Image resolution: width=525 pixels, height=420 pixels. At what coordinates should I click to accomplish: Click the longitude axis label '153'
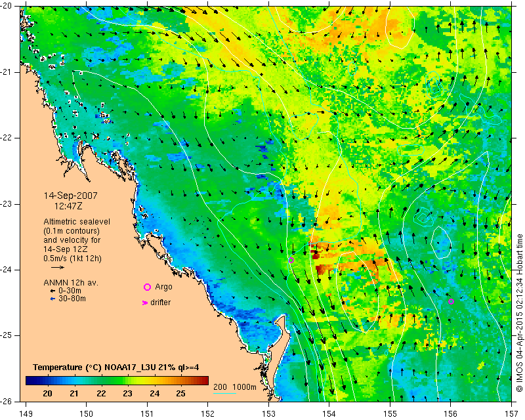click(268, 414)
